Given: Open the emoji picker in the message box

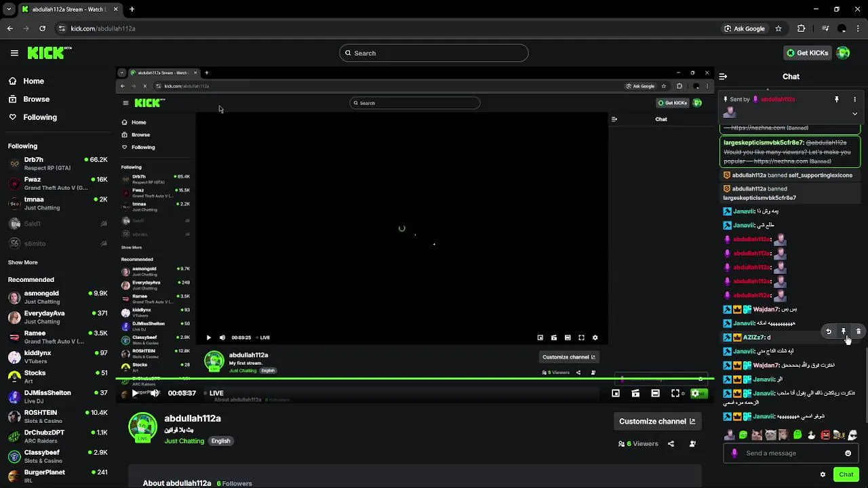Looking at the screenshot, I should pos(848,453).
